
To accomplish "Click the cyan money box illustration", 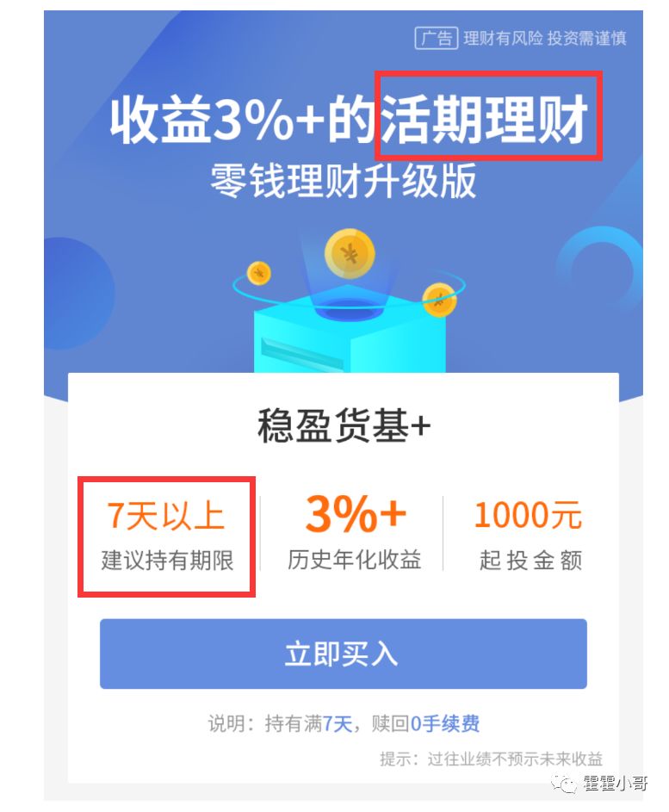I will point(350,332).
